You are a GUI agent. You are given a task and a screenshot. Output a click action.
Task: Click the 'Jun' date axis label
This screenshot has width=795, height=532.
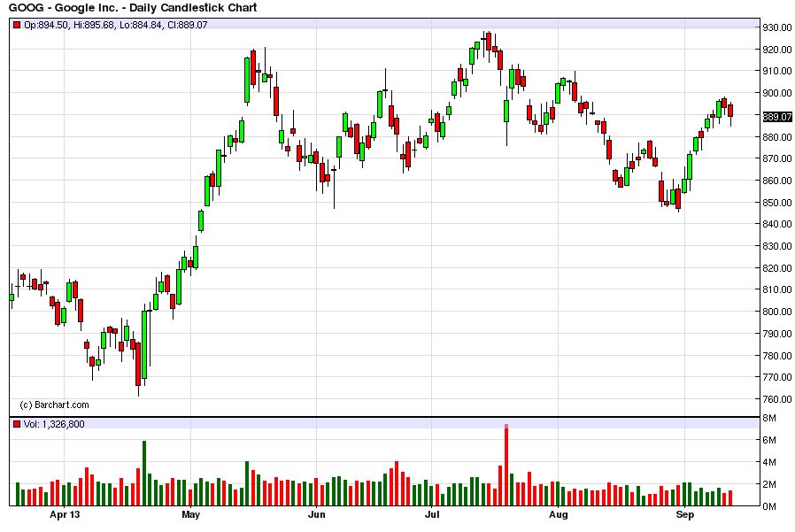316,515
